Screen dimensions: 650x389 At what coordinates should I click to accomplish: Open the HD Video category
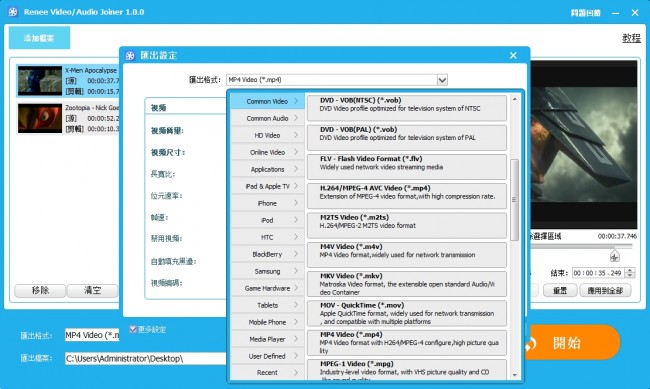click(x=267, y=135)
